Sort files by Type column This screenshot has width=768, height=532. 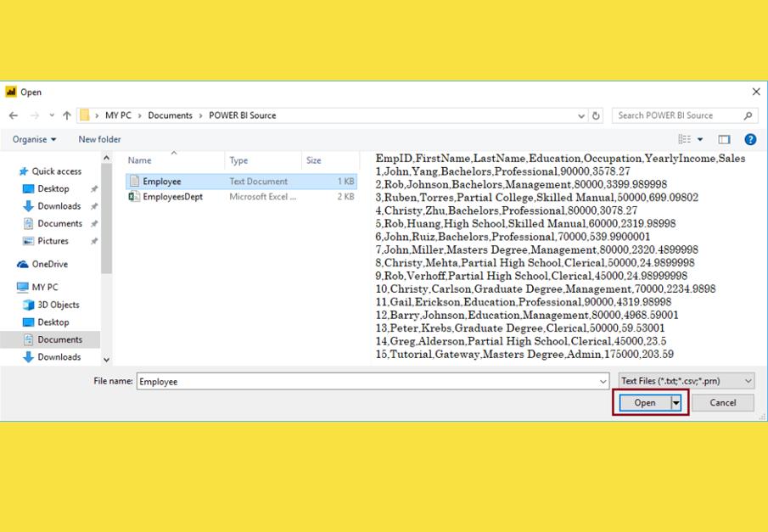(238, 160)
